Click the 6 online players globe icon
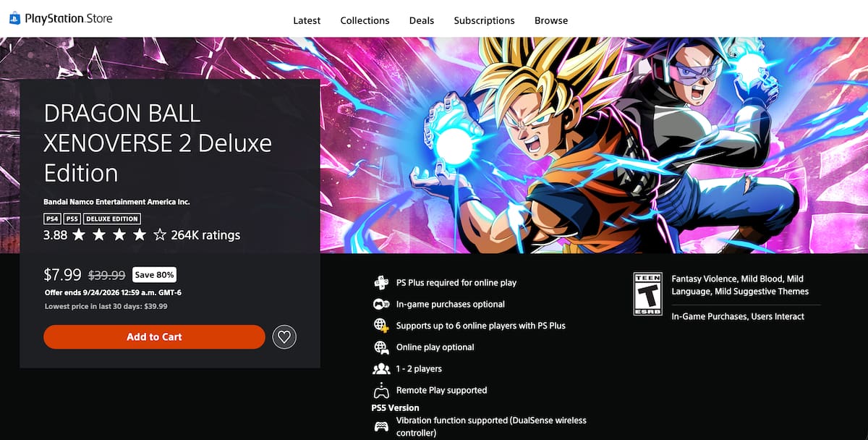 click(381, 326)
